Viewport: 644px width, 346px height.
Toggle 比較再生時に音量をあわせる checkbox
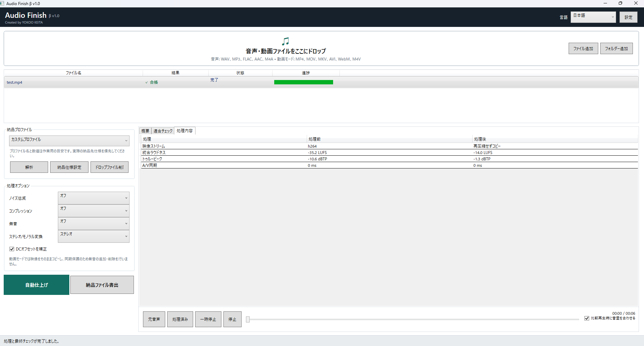click(587, 318)
